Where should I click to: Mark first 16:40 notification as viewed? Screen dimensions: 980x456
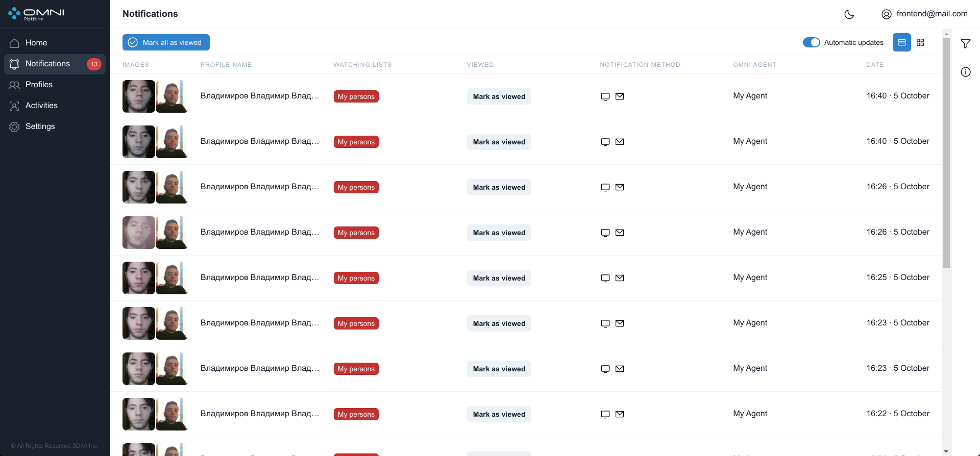pyautogui.click(x=499, y=96)
